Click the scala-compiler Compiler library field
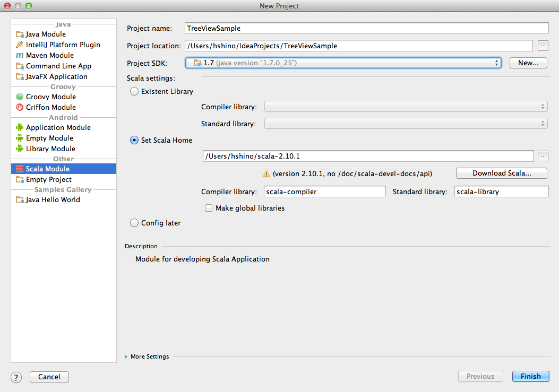Image resolution: width=559 pixels, height=392 pixels. click(x=325, y=191)
